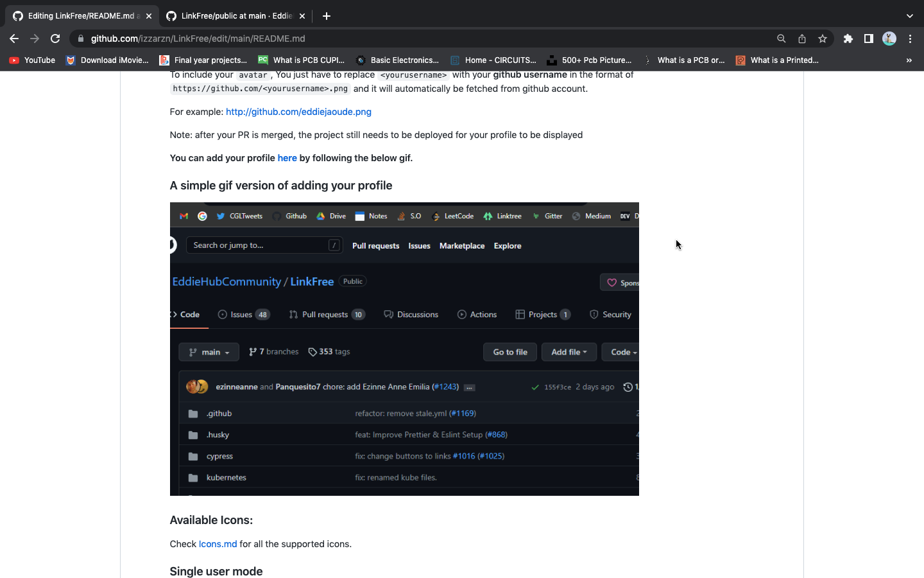Open the YouTube bookmark

pos(32,60)
